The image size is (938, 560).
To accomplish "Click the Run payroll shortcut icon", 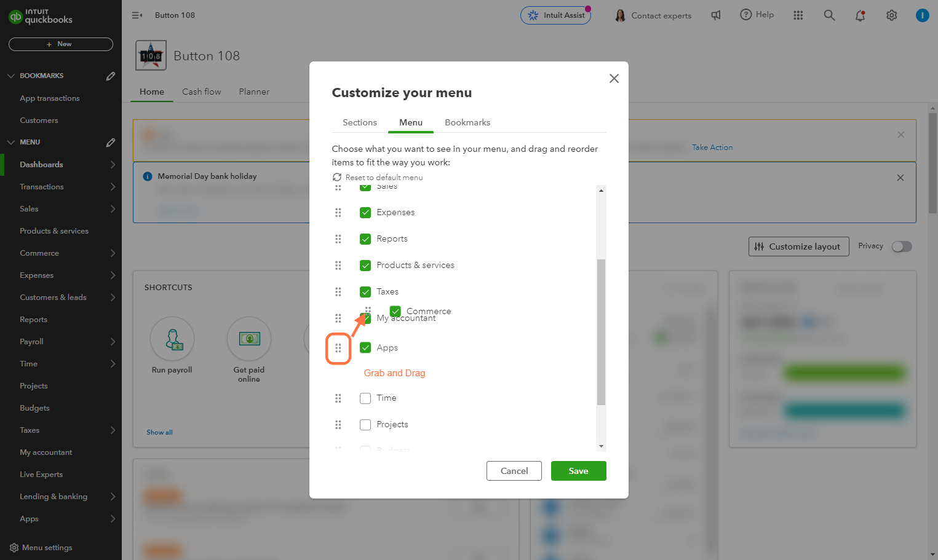I will (172, 339).
